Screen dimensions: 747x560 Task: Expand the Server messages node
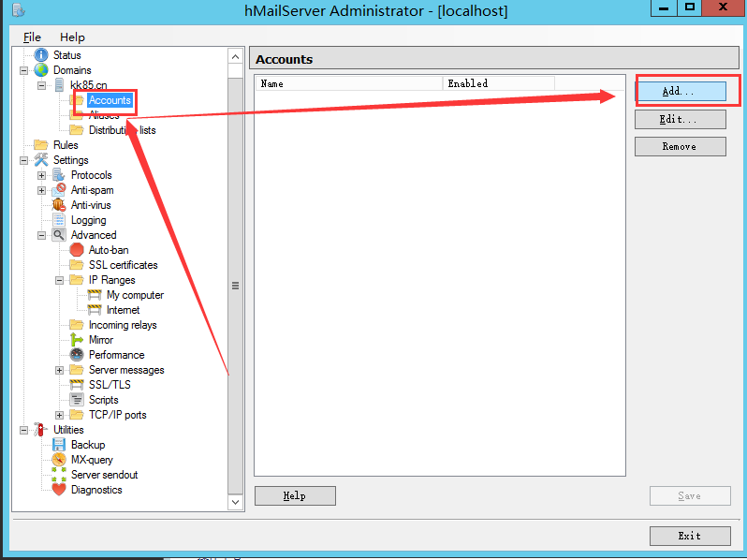pyautogui.click(x=59, y=370)
